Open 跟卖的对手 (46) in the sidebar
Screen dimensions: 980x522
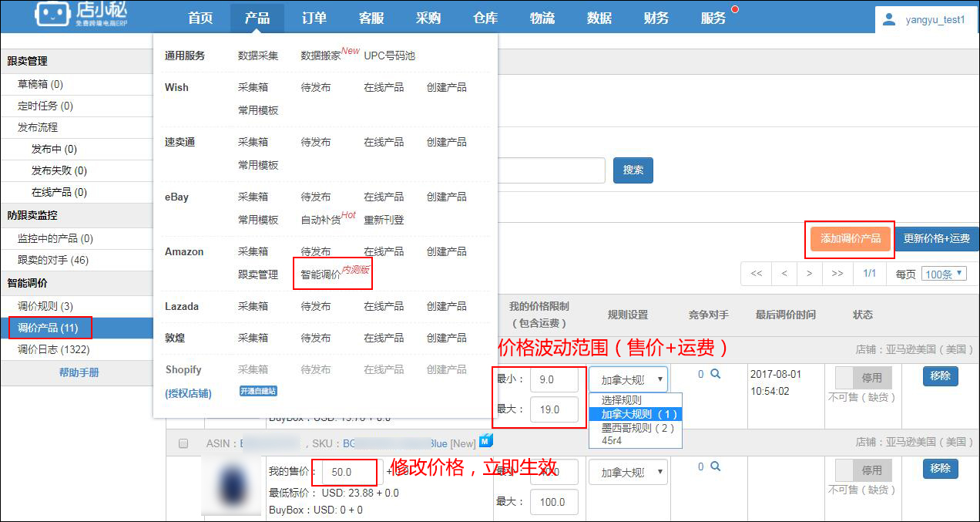coord(53,260)
